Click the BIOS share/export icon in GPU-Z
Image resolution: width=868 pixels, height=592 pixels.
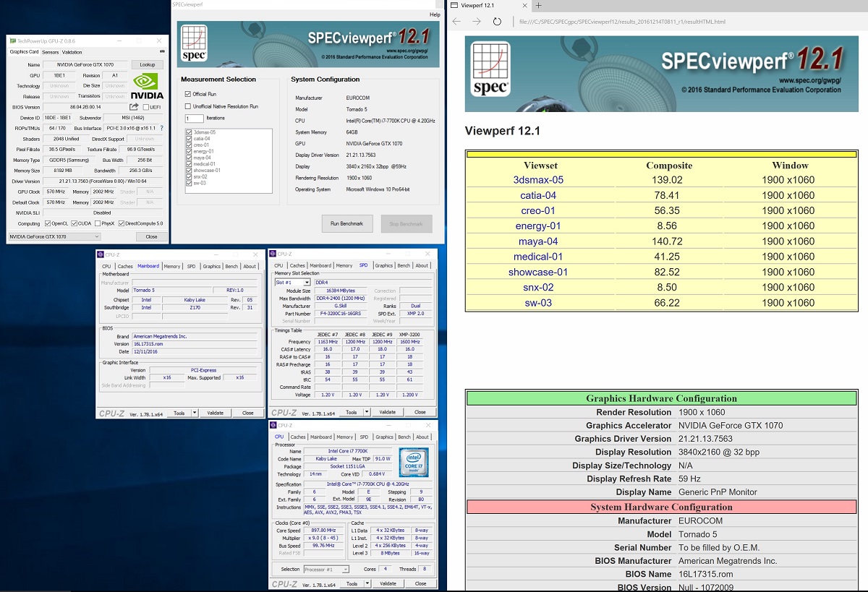pyautogui.click(x=135, y=106)
